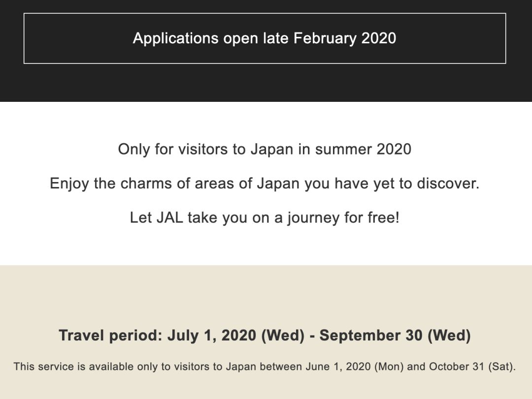Click the word 'discover.' ending the sentence

(448, 184)
